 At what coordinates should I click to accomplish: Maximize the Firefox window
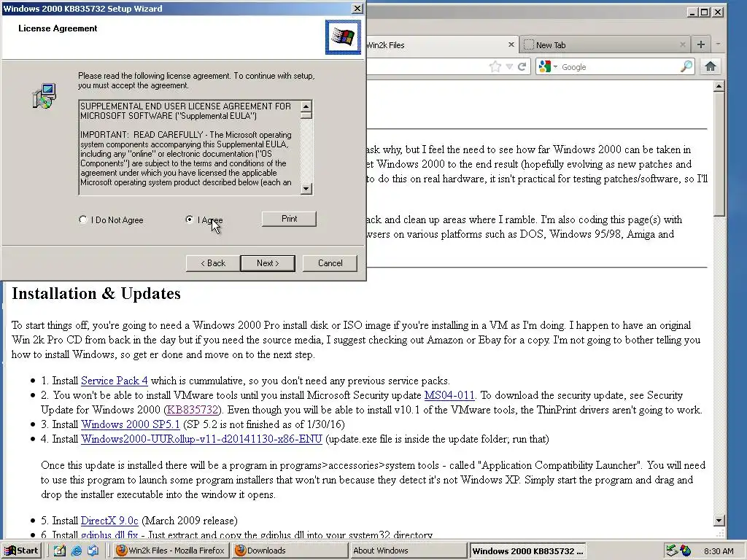705,12
